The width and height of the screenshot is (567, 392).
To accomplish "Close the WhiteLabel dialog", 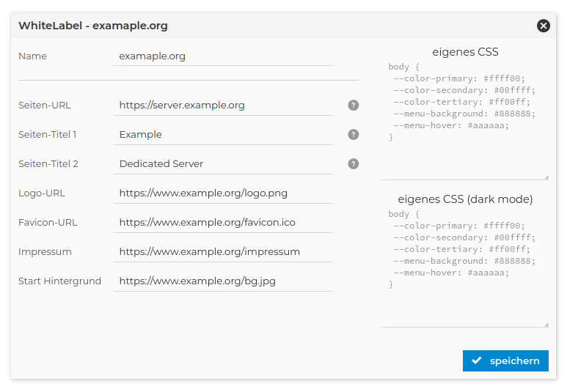I will 543,26.
